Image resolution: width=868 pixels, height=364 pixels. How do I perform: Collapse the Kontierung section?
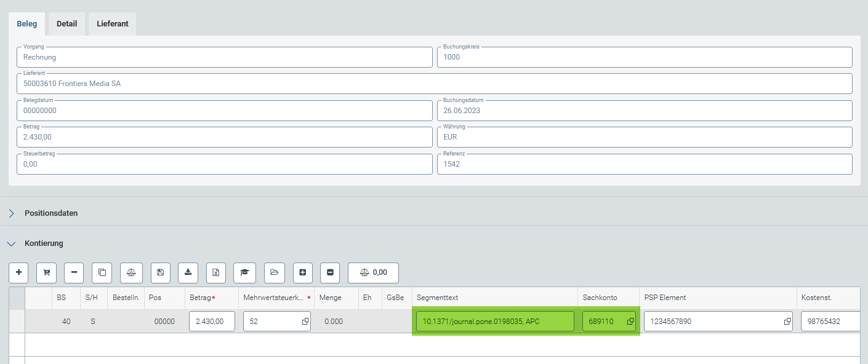(x=11, y=243)
